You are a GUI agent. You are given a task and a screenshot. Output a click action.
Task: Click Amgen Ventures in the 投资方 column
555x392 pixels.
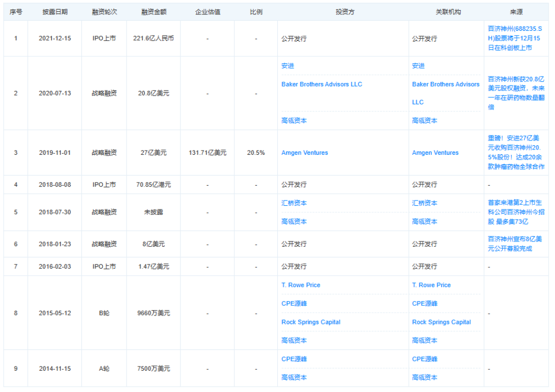(304, 153)
